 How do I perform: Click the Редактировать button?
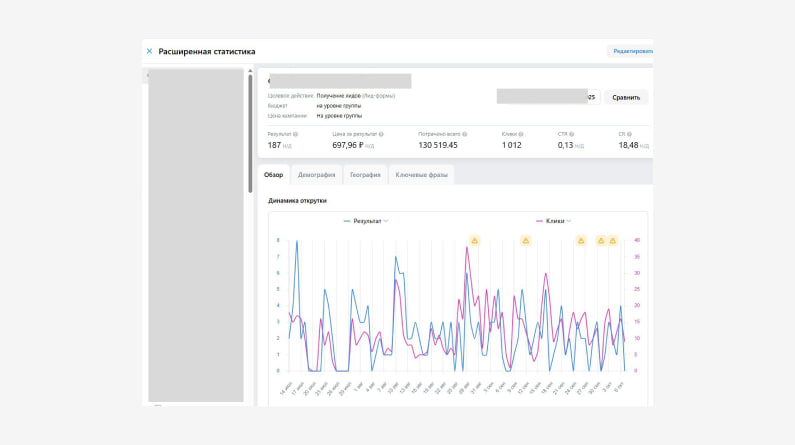(630, 51)
